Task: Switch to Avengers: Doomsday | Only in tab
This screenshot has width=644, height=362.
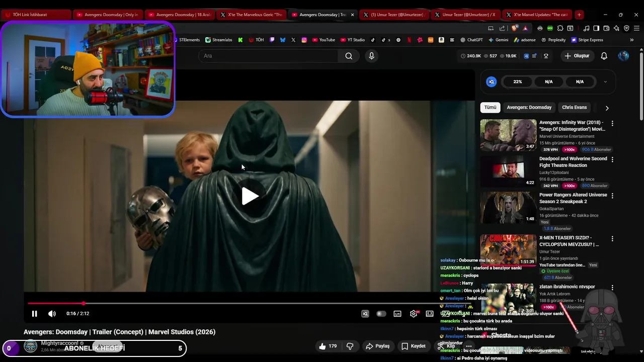Action: (x=107, y=15)
